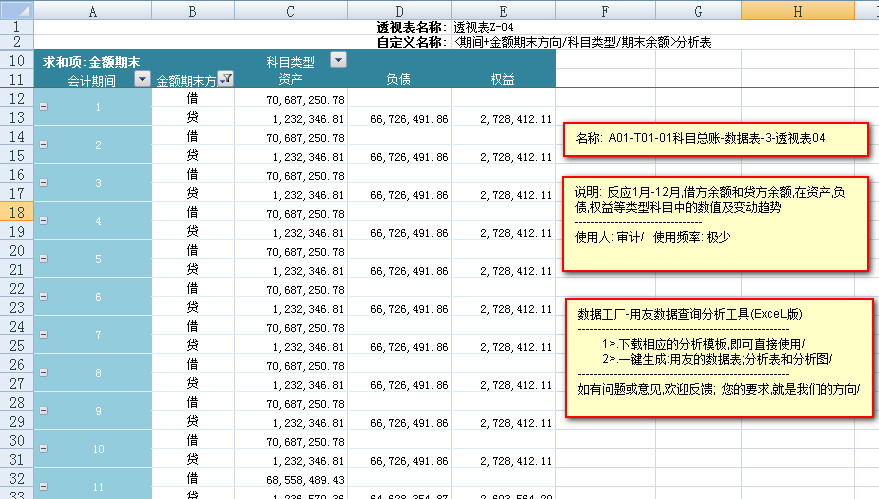Toggle the period 7 group collapse button
The image size is (879, 499).
43,334
